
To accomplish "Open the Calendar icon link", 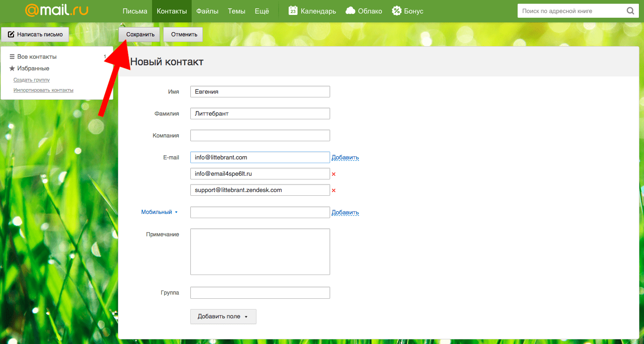I will click(x=293, y=11).
